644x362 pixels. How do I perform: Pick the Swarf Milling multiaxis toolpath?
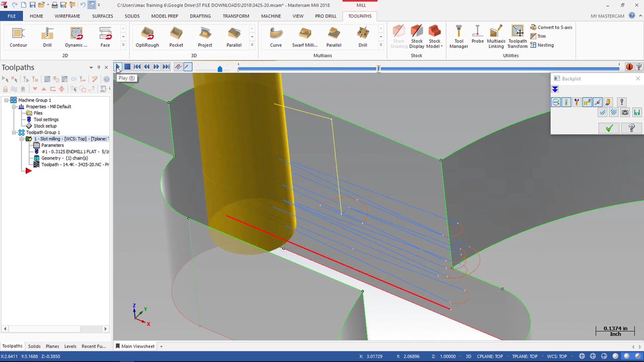pos(305,37)
